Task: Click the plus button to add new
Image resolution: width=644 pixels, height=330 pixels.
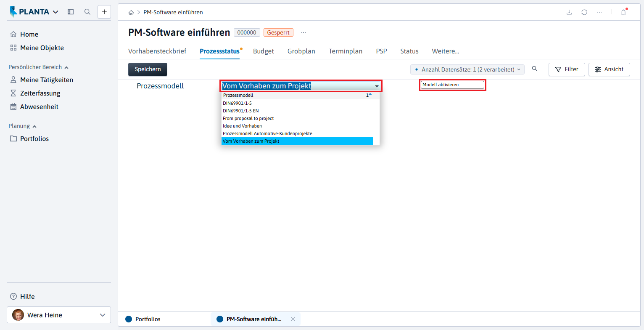Action: pyautogui.click(x=104, y=12)
